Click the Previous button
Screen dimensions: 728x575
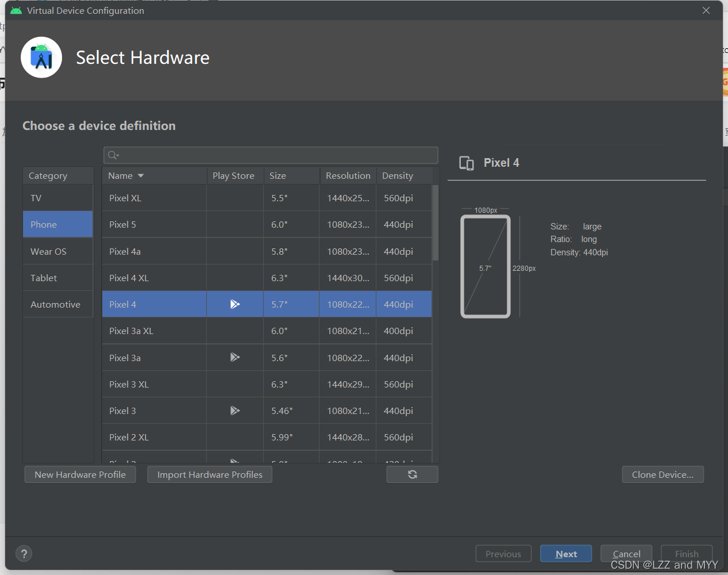[x=503, y=554]
